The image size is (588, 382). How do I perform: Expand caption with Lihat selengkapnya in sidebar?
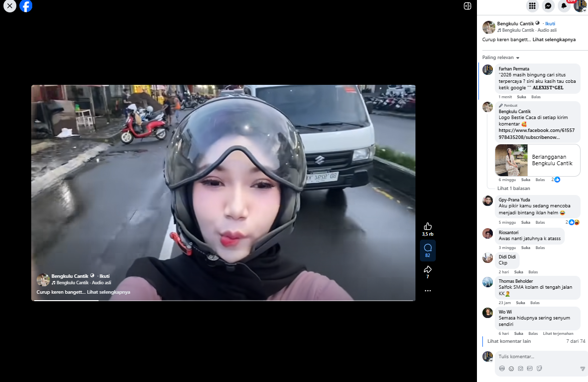554,39
